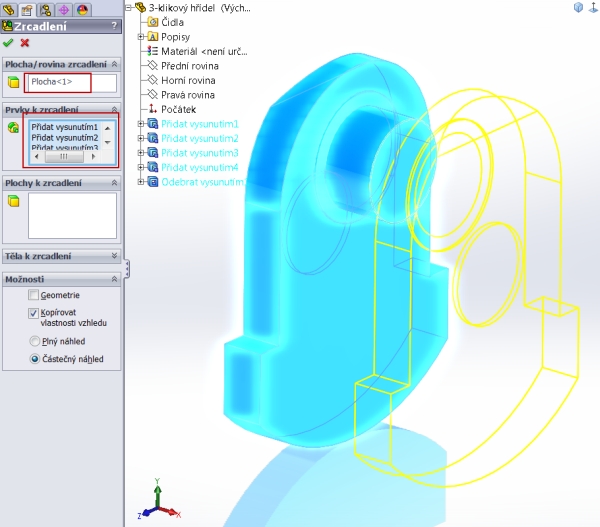Select the Částečný náhled radio button

point(34,359)
